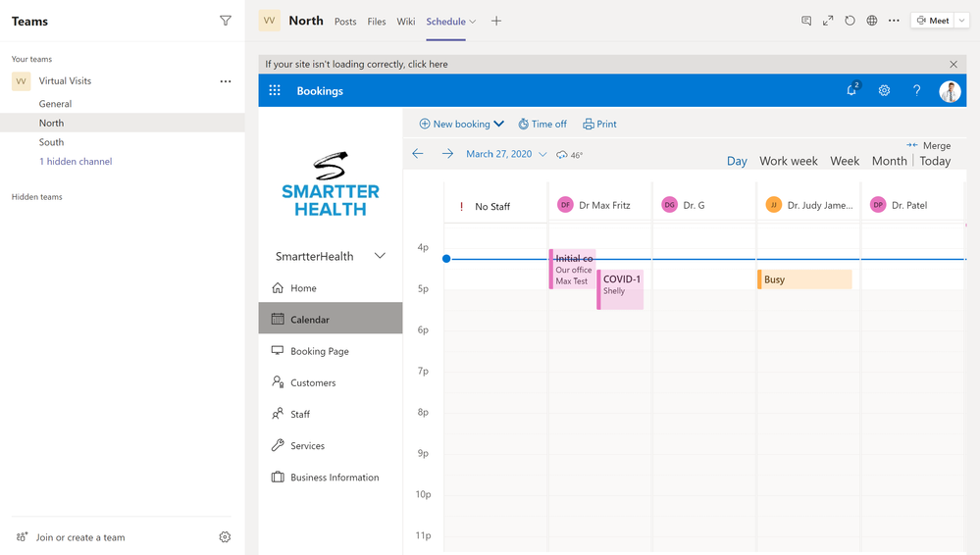Image resolution: width=980 pixels, height=555 pixels.
Task: Click the Time off button
Action: (542, 124)
